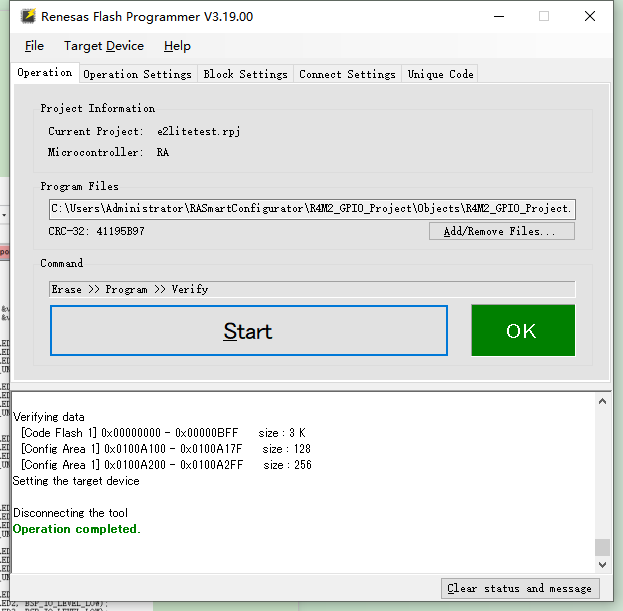Click the log scrollbar down arrow

pyautogui.click(x=602, y=565)
